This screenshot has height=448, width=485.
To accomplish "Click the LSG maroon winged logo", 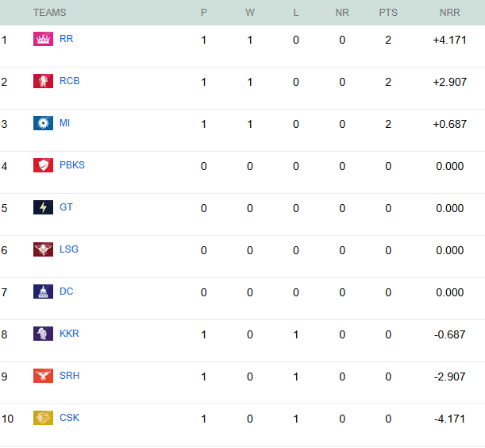I will pyautogui.click(x=43, y=249).
